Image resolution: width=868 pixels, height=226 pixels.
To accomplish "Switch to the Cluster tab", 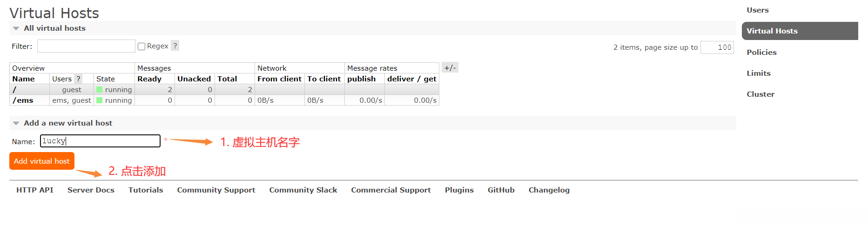I will coord(760,94).
